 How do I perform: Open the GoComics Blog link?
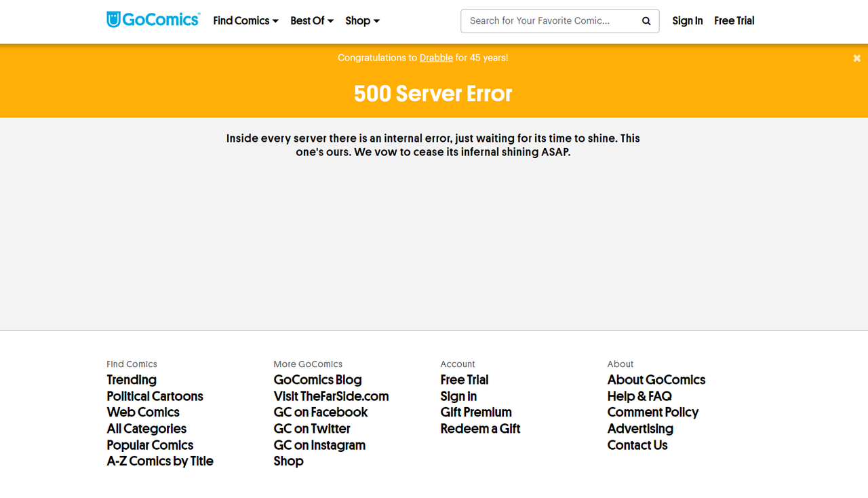pyautogui.click(x=317, y=380)
